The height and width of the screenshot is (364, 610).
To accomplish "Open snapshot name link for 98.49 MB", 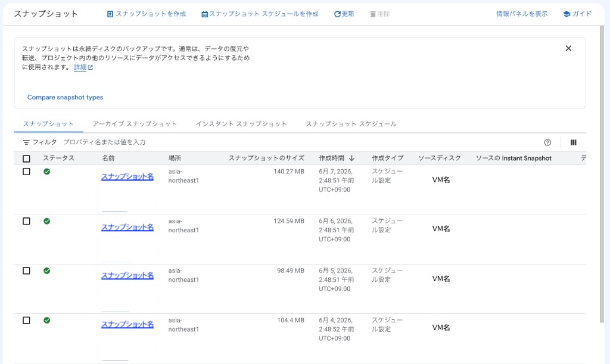I will (127, 275).
